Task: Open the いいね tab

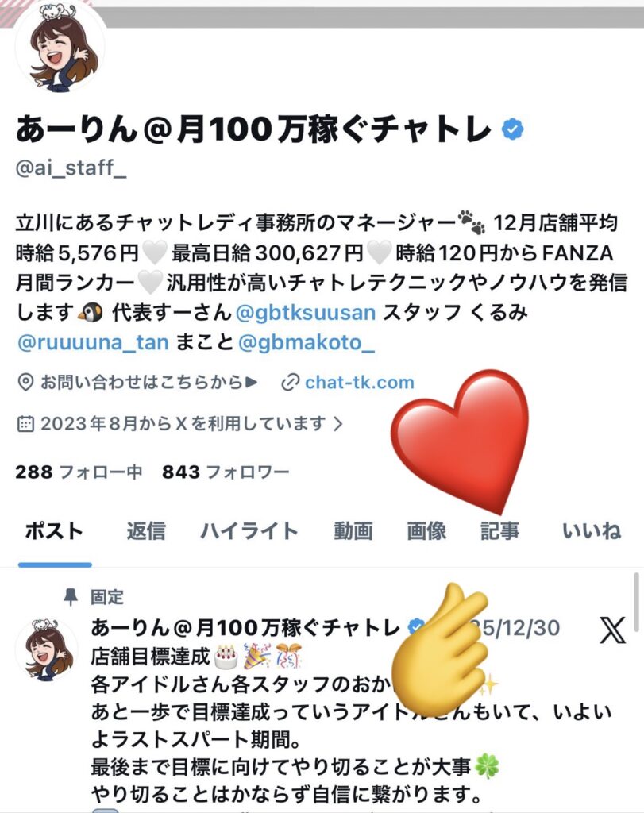Action: [592, 531]
